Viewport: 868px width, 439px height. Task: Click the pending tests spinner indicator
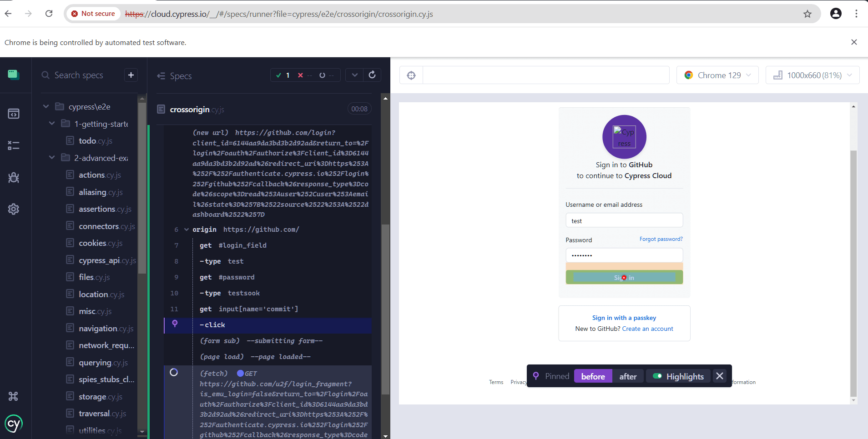click(326, 75)
